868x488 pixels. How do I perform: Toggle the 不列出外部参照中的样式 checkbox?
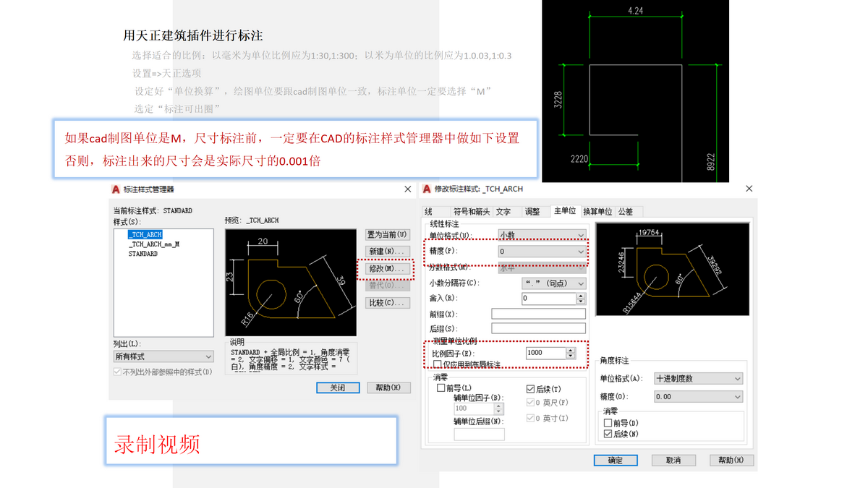[116, 371]
